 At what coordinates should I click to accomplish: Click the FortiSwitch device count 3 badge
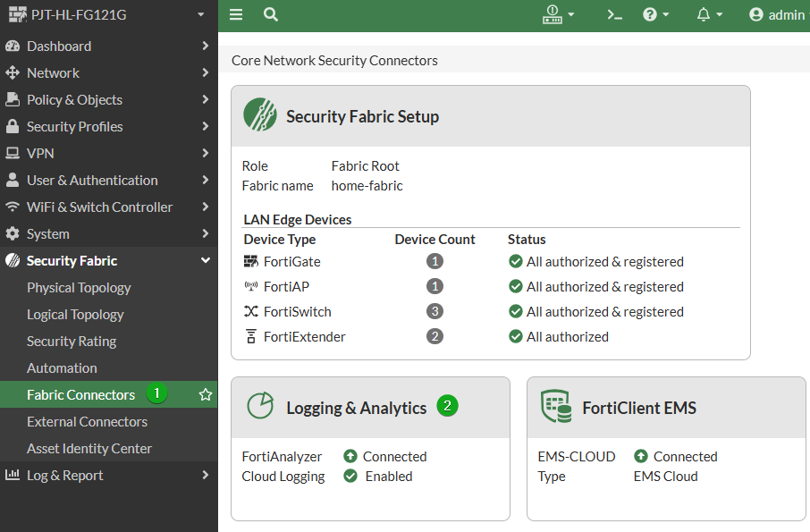coord(435,311)
